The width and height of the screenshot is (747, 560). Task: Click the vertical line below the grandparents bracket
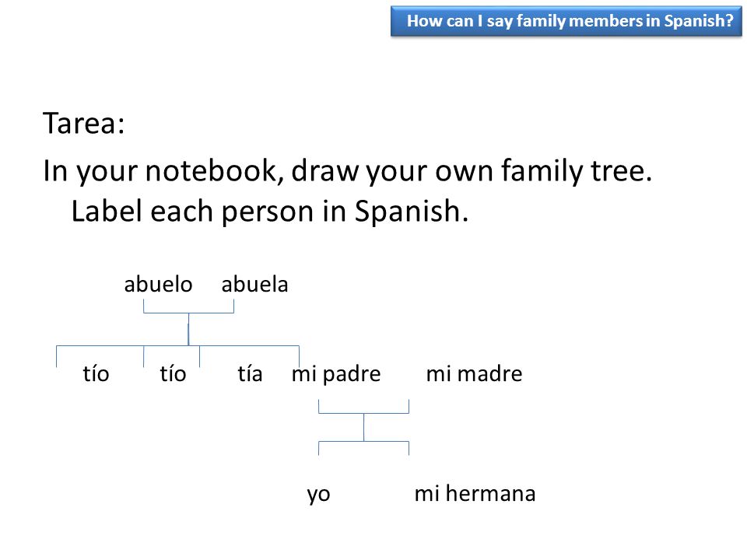click(188, 329)
